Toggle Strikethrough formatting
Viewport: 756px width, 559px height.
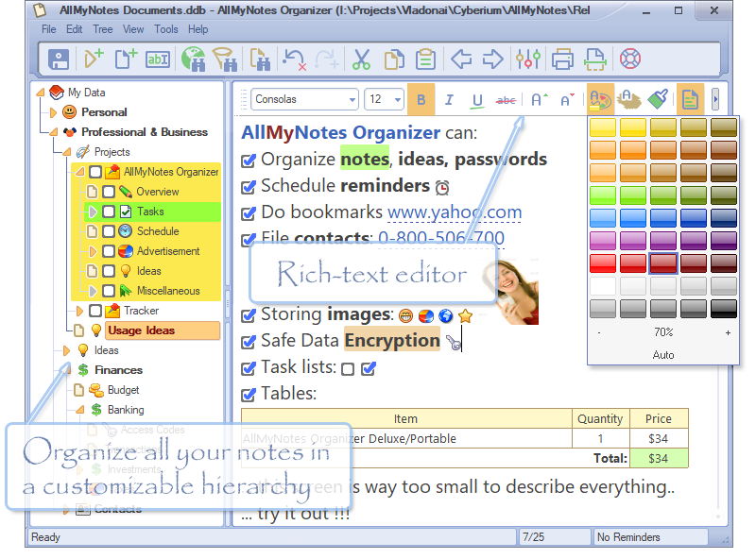click(506, 100)
